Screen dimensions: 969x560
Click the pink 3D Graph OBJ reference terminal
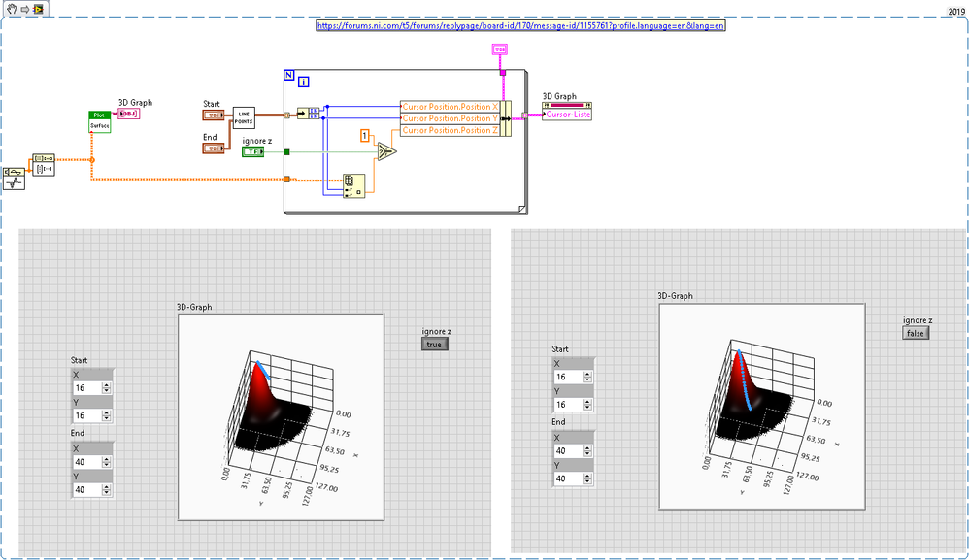pos(128,114)
